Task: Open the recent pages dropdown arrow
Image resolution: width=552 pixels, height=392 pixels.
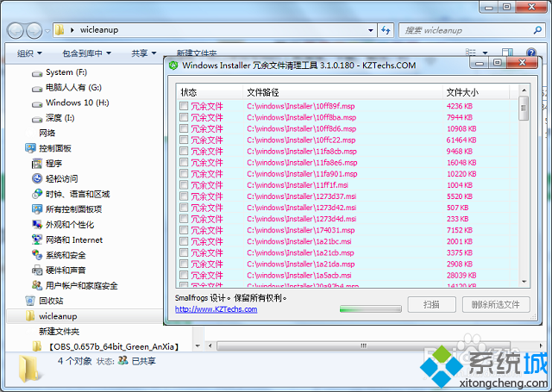Action: click(x=47, y=31)
